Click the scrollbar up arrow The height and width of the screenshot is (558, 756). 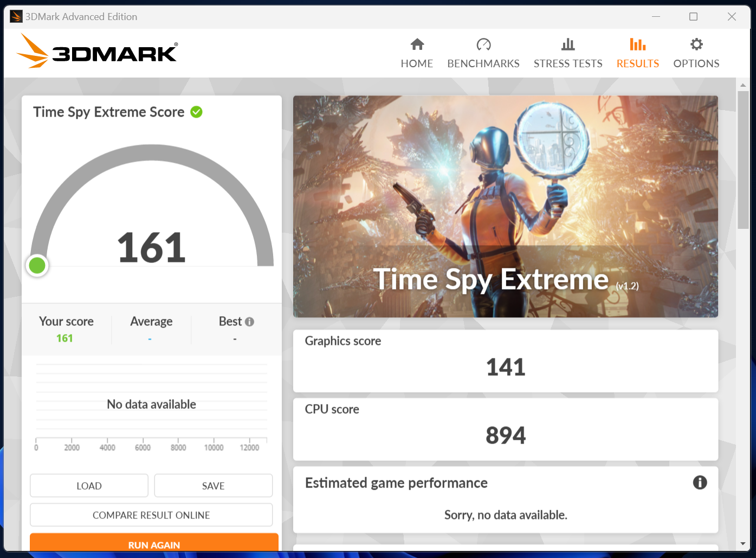pos(742,85)
